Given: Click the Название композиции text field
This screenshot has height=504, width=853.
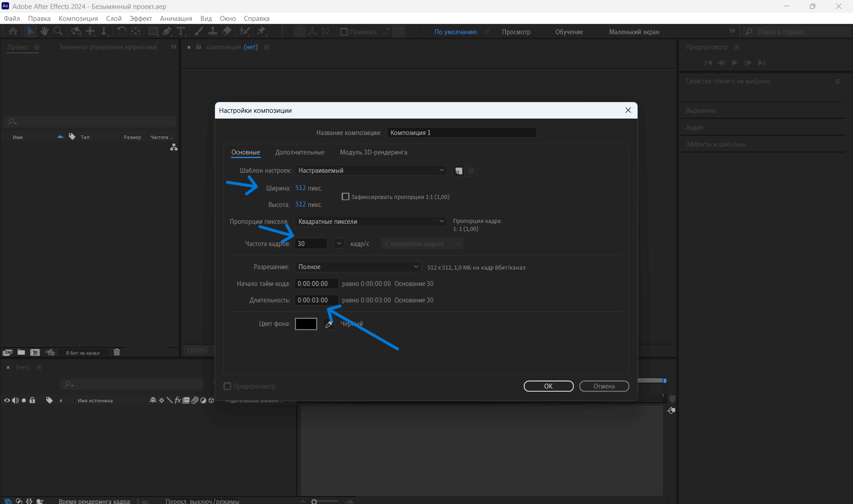Looking at the screenshot, I should [462, 133].
